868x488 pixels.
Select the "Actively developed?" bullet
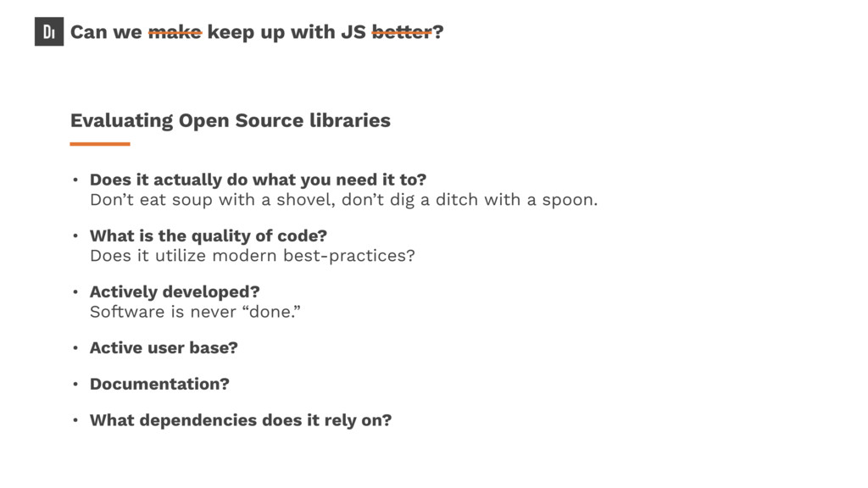175,292
